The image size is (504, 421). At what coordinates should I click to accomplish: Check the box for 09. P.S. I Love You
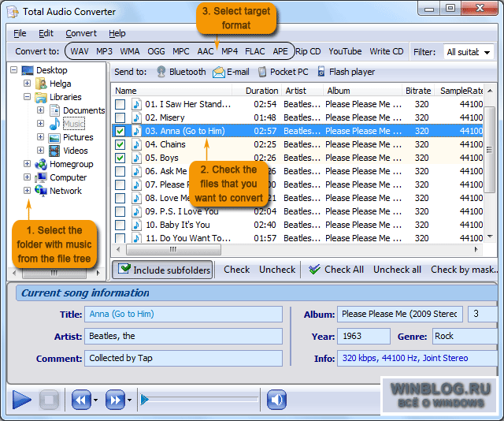(120, 211)
